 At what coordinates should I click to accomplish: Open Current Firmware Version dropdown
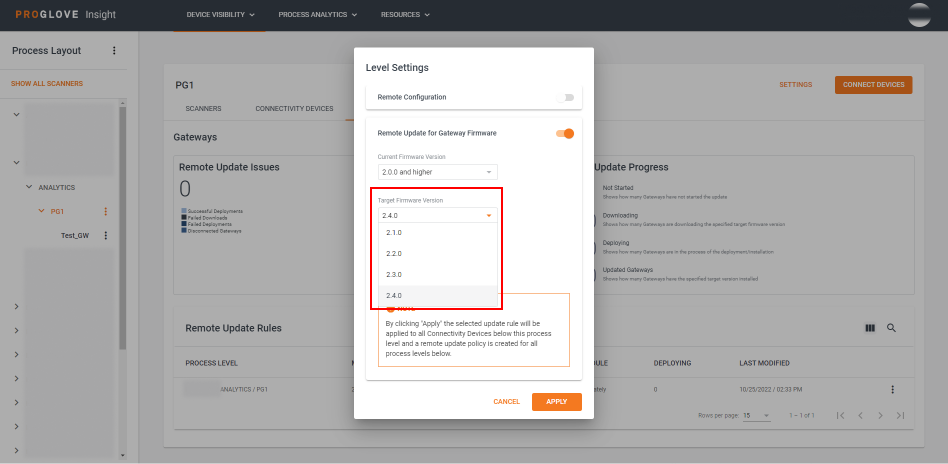tap(437, 172)
